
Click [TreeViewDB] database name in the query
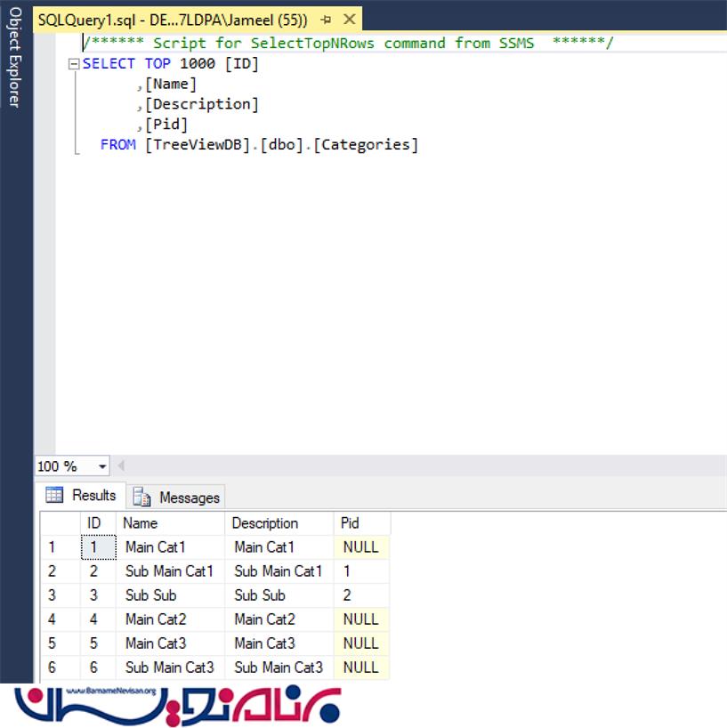click(198, 145)
